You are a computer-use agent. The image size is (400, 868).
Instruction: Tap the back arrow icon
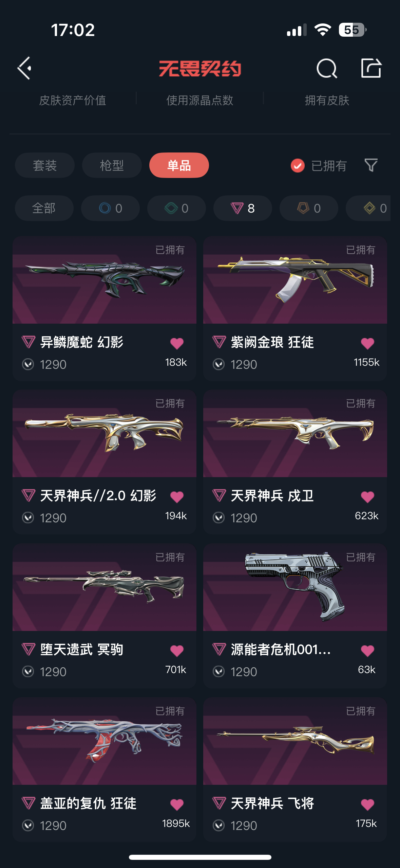click(24, 68)
